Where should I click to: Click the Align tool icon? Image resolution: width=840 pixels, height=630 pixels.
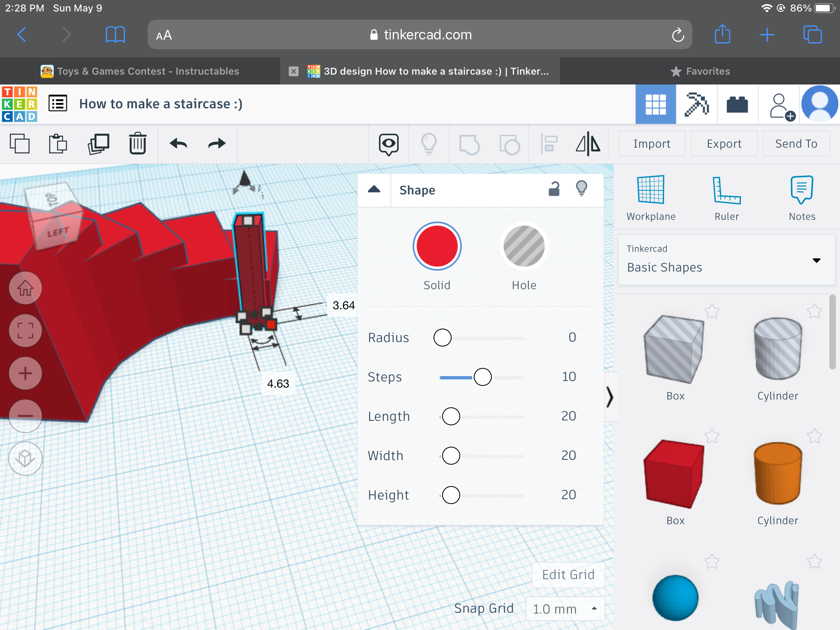coord(549,144)
